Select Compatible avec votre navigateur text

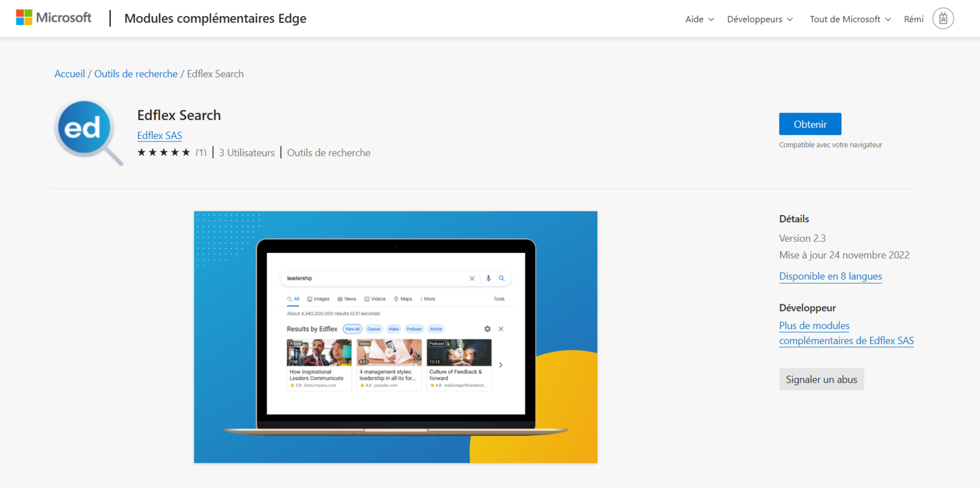[831, 145]
